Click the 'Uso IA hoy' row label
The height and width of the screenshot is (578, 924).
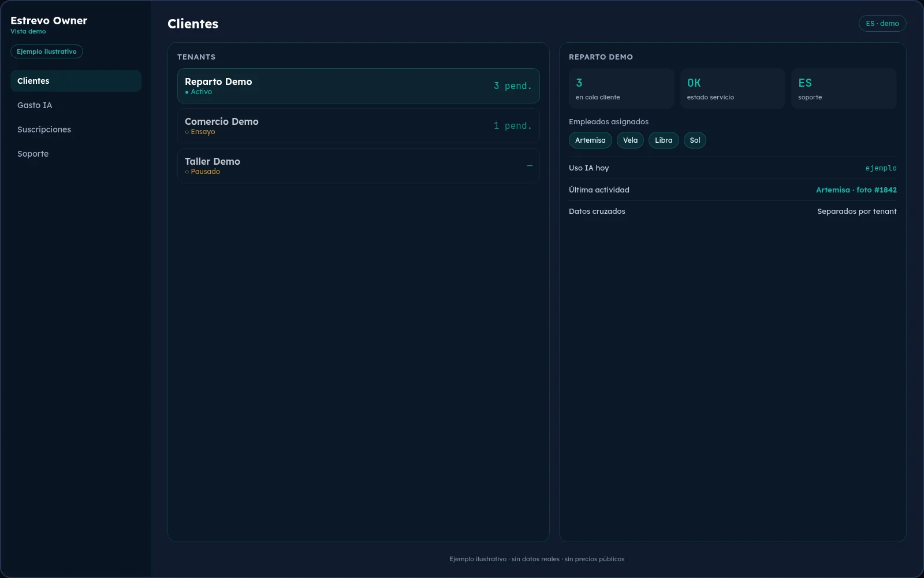589,168
